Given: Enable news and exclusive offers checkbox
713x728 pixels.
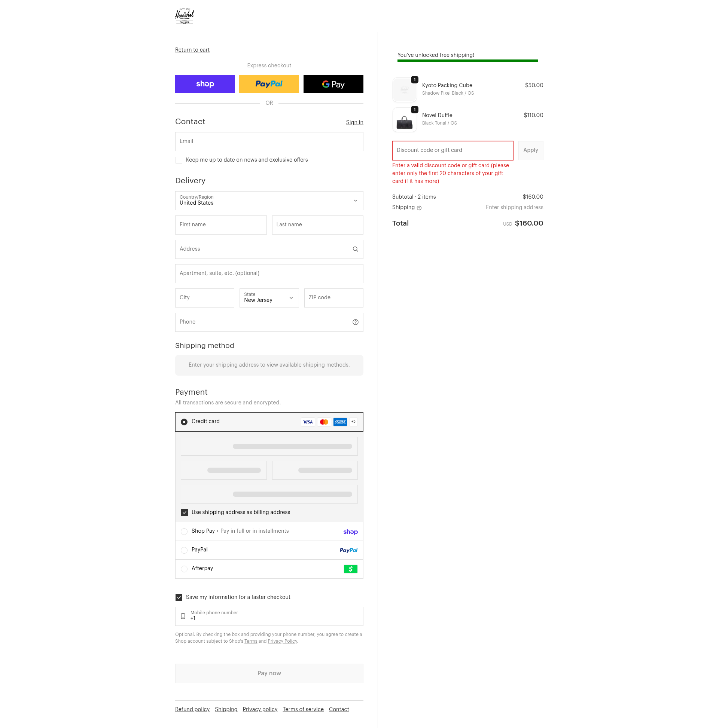Looking at the screenshot, I should tap(179, 160).
